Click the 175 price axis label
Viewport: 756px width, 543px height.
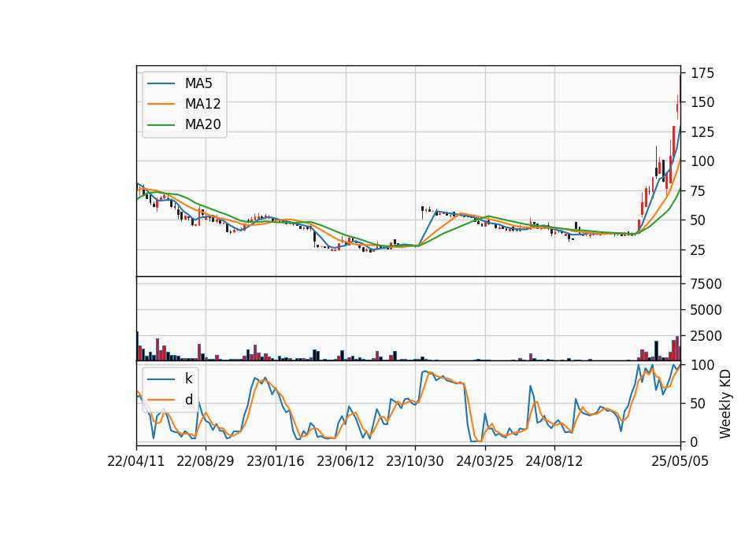click(702, 73)
